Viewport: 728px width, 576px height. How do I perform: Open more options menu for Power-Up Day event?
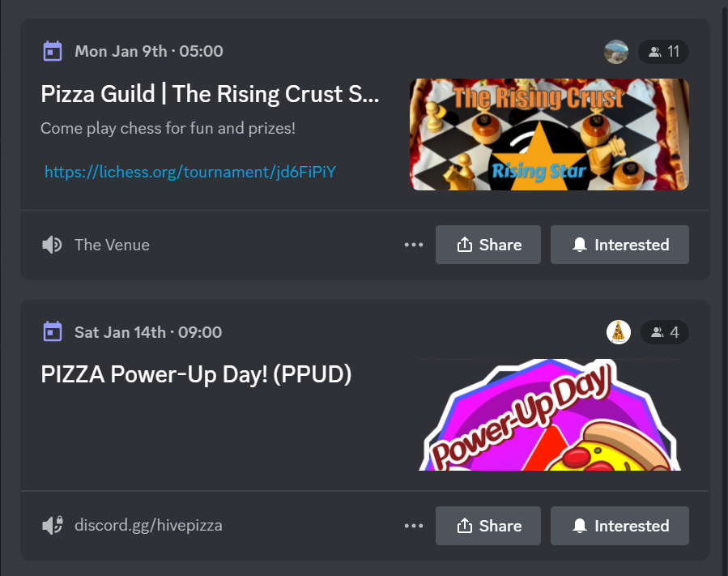414,526
